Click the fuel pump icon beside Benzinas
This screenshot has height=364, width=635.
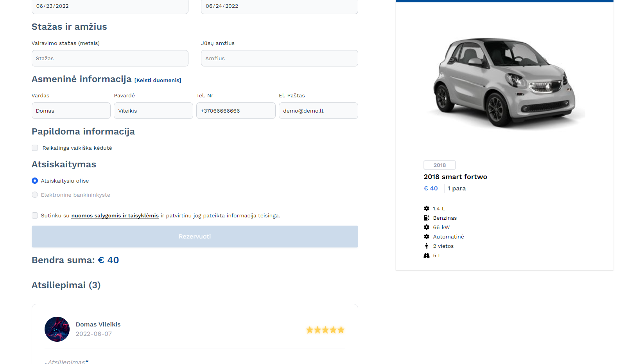point(427,218)
